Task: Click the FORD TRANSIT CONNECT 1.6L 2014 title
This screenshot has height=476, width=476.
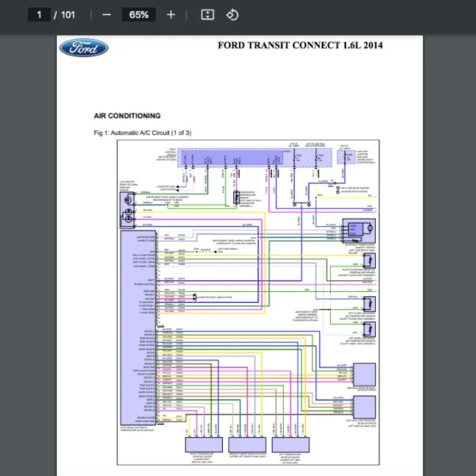Action: point(300,45)
